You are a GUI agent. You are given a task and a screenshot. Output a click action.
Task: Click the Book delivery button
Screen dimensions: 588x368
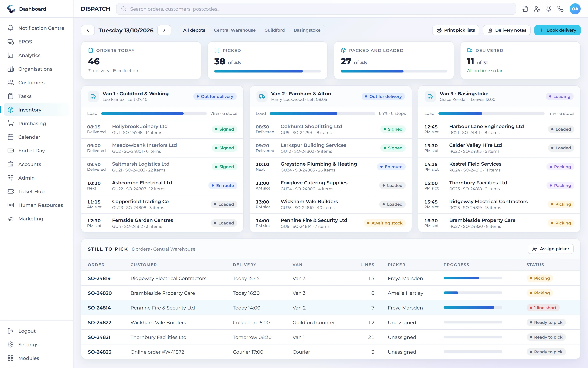(557, 30)
